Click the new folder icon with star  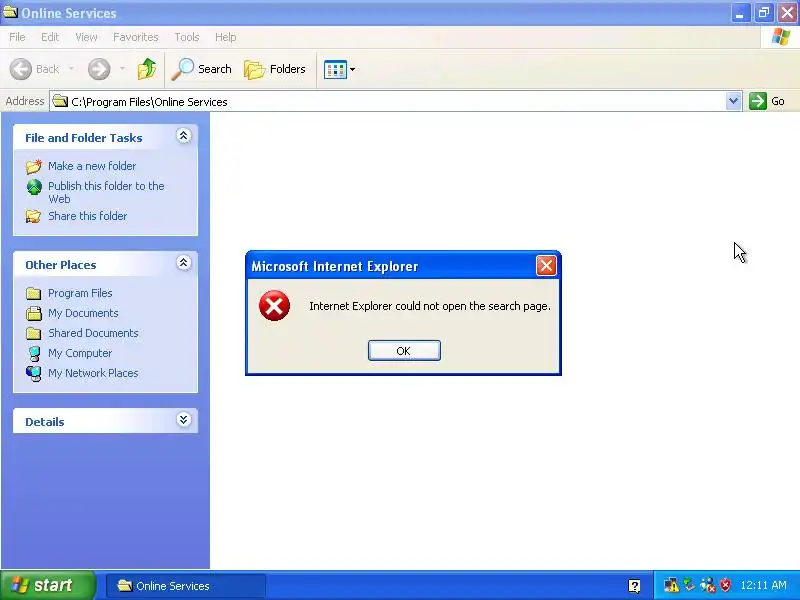(34, 166)
